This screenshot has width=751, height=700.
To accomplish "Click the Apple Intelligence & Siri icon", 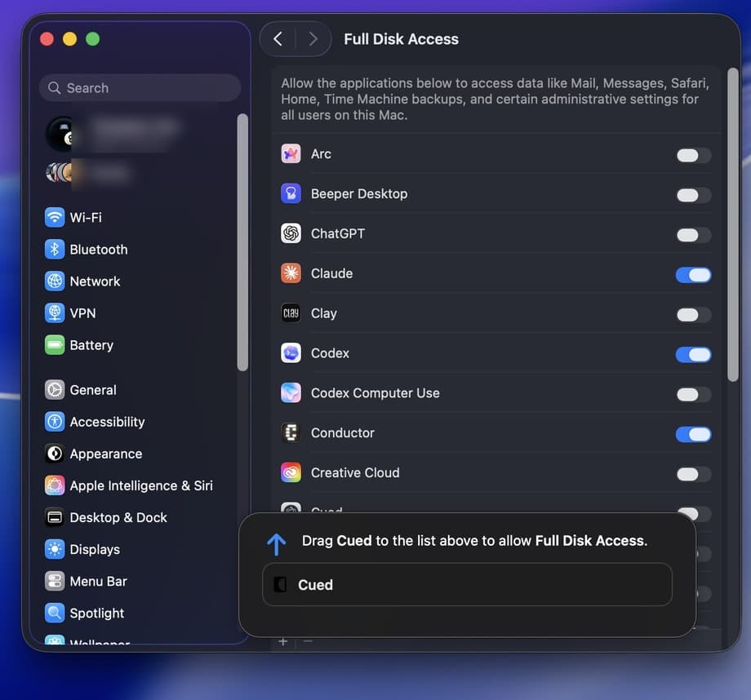I will pyautogui.click(x=55, y=485).
